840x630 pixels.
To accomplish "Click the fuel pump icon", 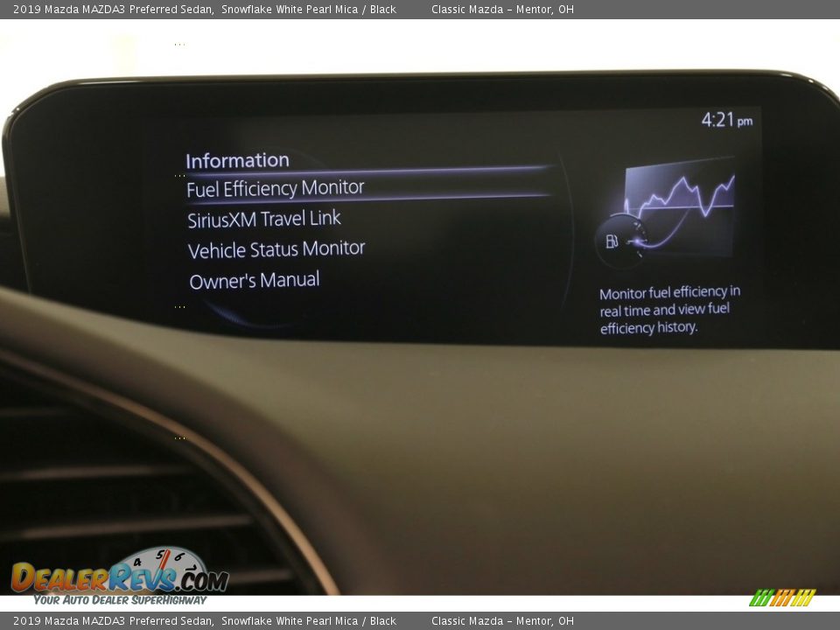I will (x=612, y=241).
